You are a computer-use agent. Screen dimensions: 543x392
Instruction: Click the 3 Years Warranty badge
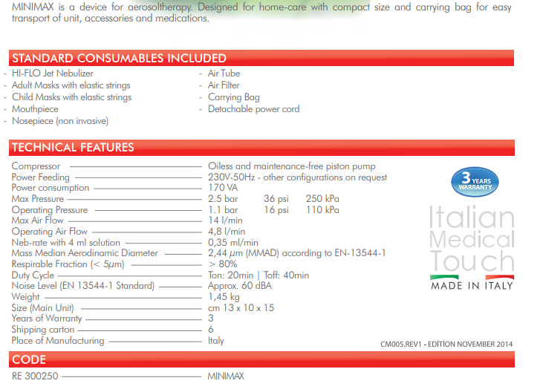(475, 182)
